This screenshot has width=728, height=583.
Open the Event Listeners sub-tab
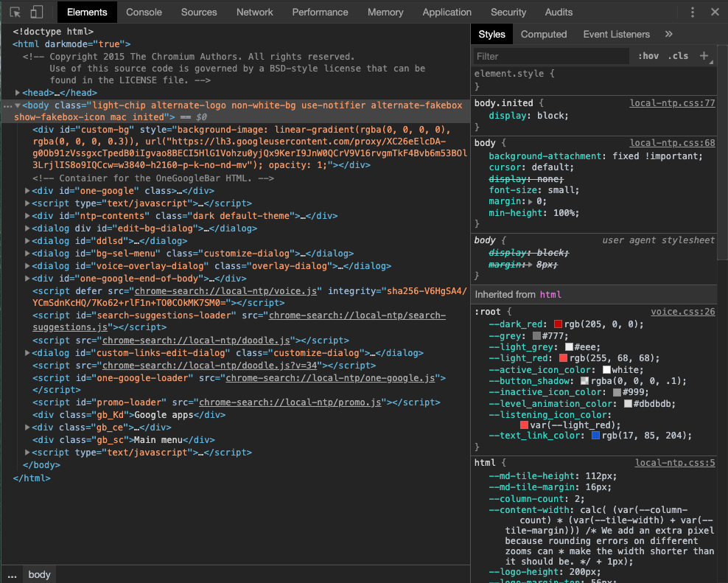click(616, 34)
